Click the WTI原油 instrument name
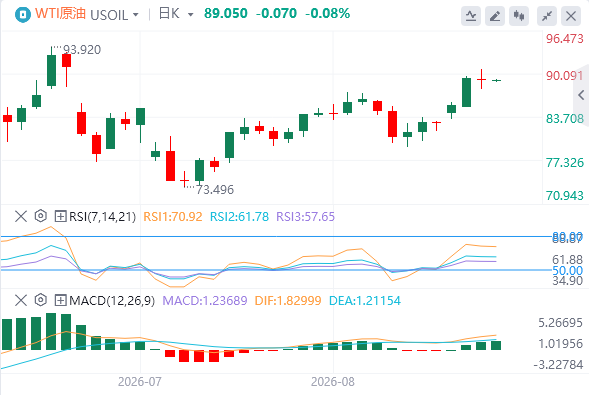The height and width of the screenshot is (395, 589). 60,14
